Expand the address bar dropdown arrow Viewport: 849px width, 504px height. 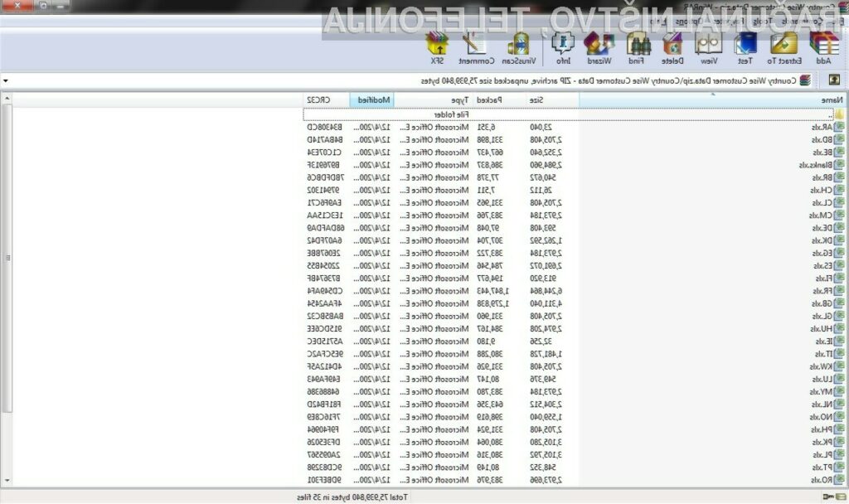pos(6,80)
